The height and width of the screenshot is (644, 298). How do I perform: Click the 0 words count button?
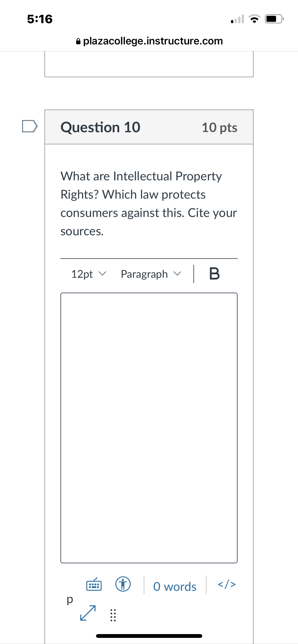click(175, 587)
